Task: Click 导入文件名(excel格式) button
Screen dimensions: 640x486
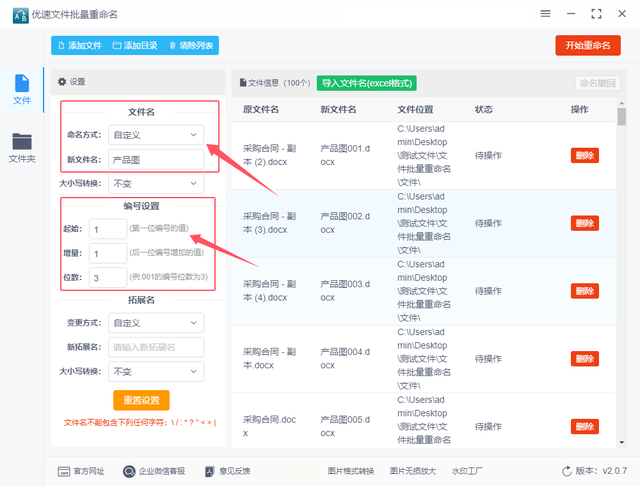Action: coord(367,83)
